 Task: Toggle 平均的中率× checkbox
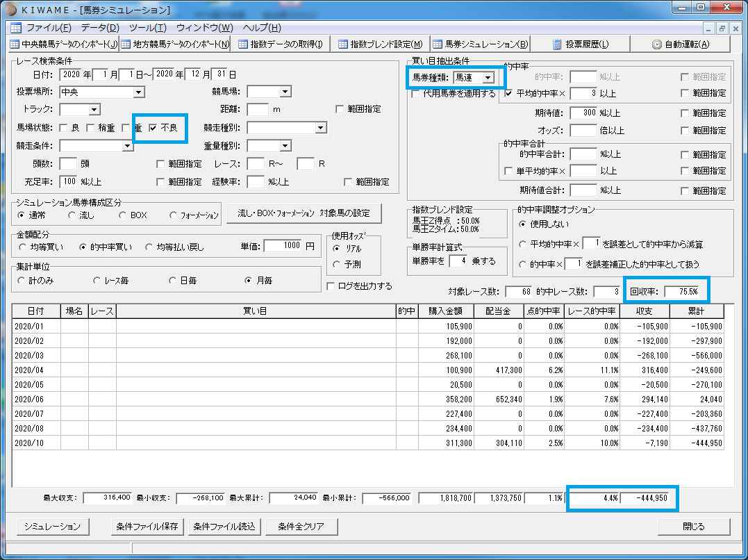[x=508, y=94]
